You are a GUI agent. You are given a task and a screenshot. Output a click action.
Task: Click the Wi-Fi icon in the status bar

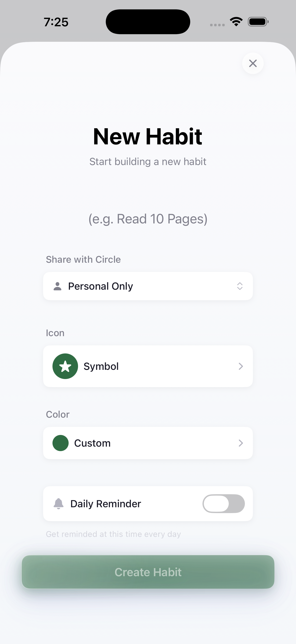point(236,22)
